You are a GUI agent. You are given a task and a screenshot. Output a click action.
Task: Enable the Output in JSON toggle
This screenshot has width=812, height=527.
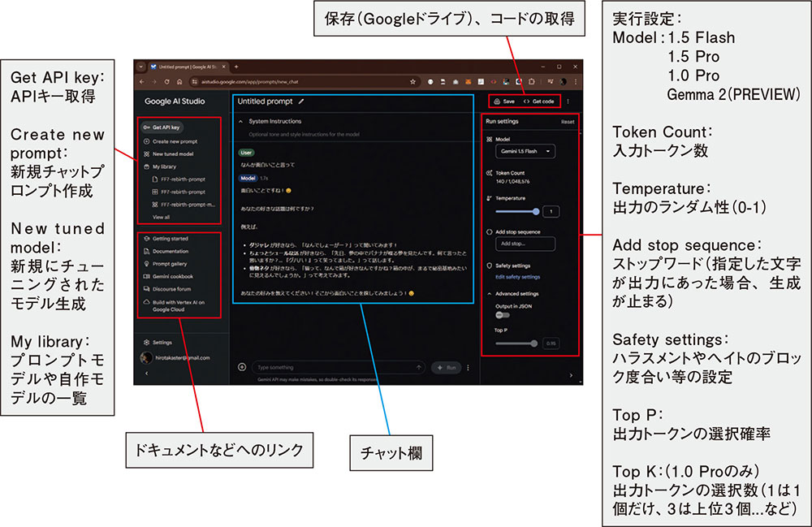pos(503,315)
